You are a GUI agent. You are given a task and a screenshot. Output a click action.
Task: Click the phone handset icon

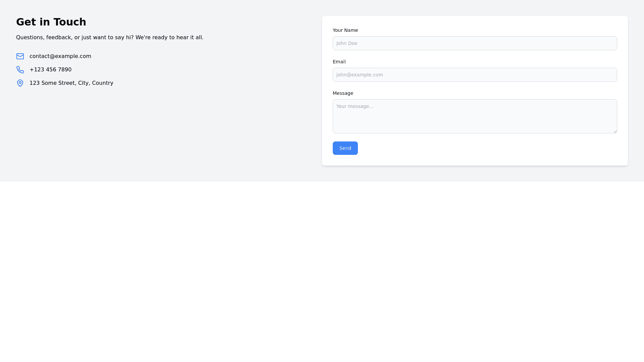pos(20,70)
